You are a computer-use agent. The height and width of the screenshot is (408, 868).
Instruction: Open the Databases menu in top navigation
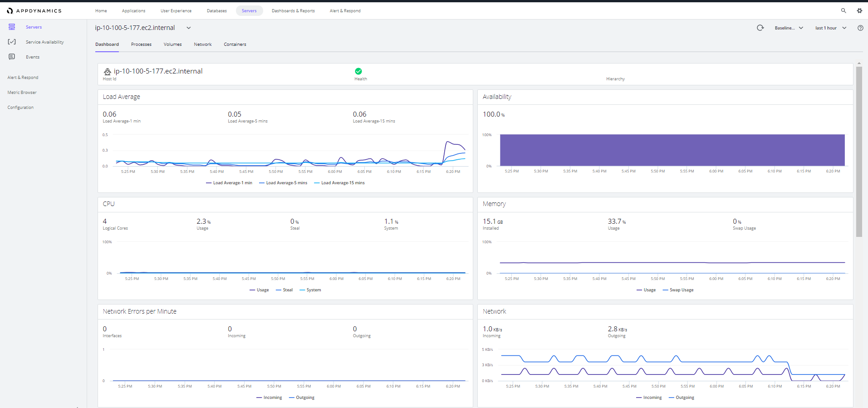tap(217, 10)
